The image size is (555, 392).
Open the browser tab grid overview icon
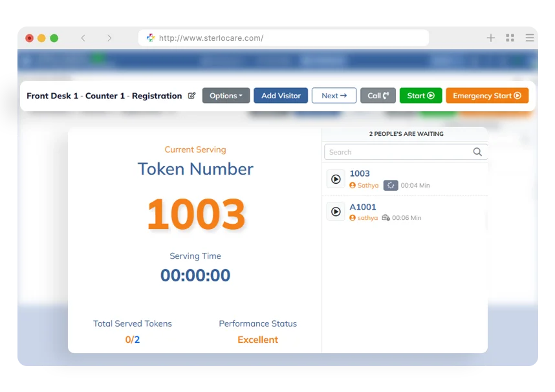click(x=510, y=38)
